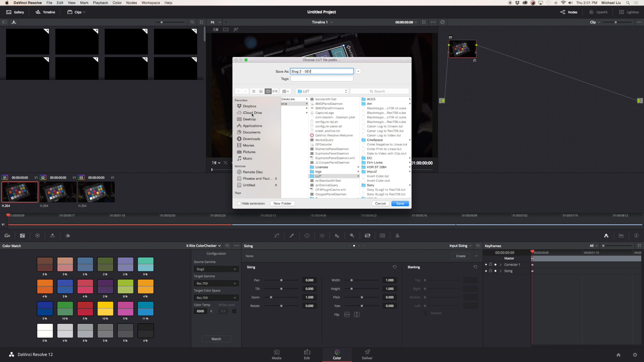Reset the Sizing controls

(x=394, y=267)
